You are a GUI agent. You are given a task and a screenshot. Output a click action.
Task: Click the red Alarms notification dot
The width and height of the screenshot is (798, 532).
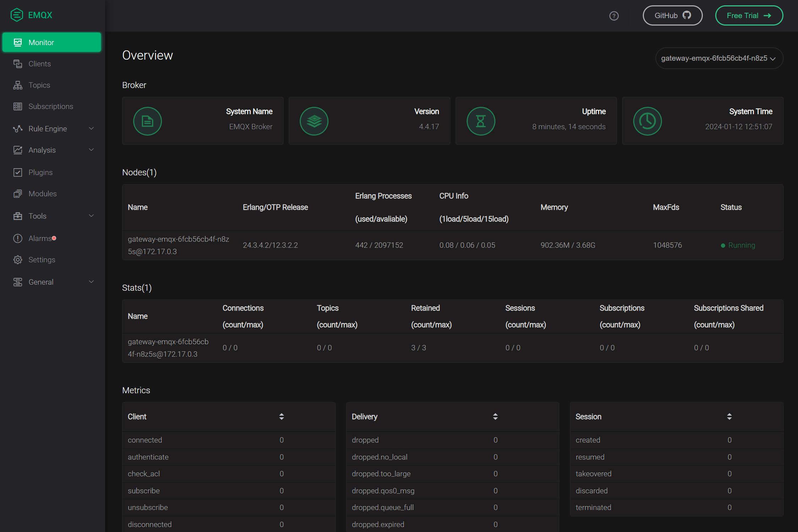(x=54, y=238)
